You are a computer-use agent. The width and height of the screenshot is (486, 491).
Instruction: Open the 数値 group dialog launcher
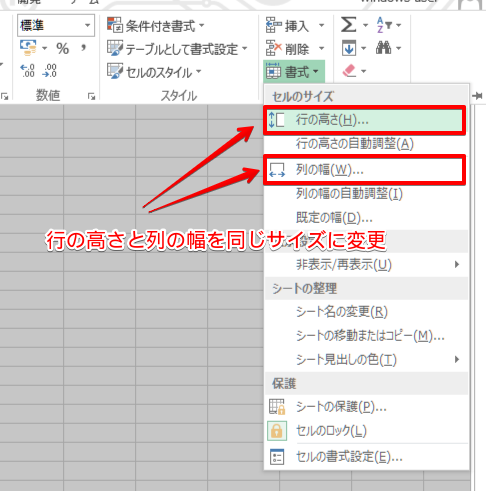click(91, 96)
